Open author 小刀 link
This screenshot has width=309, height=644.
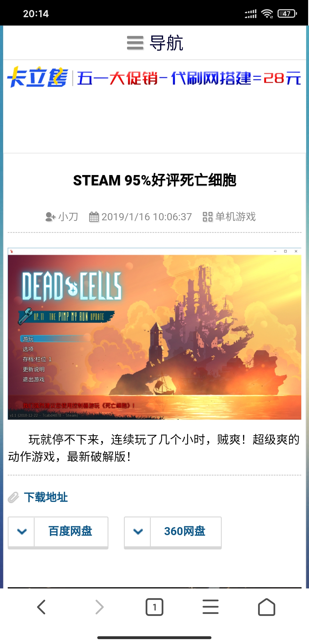click(x=68, y=217)
